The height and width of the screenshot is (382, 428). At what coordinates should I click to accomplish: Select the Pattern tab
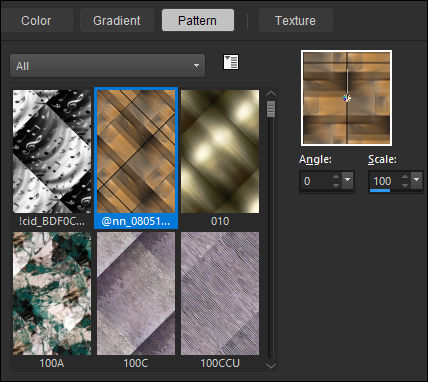pyautogui.click(x=198, y=21)
